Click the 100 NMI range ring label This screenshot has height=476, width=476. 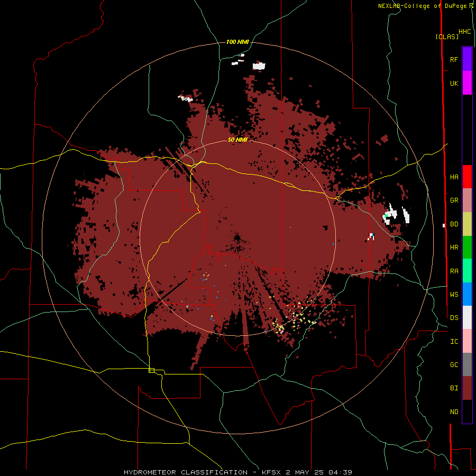(x=237, y=42)
